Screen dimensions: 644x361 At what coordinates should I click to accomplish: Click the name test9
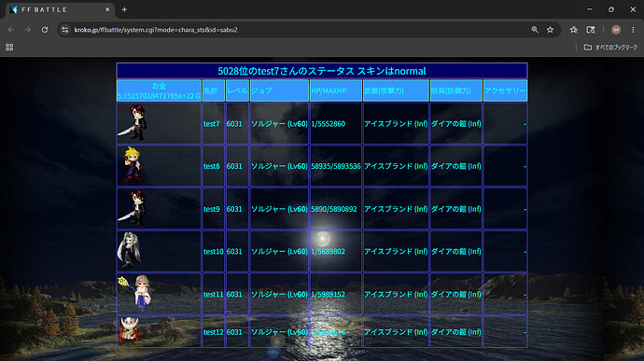(x=212, y=209)
